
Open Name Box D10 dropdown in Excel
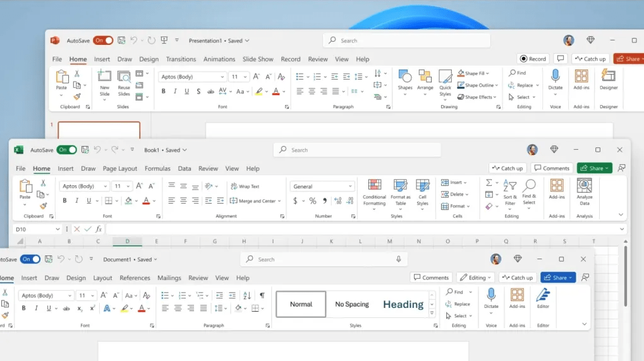pos(58,229)
